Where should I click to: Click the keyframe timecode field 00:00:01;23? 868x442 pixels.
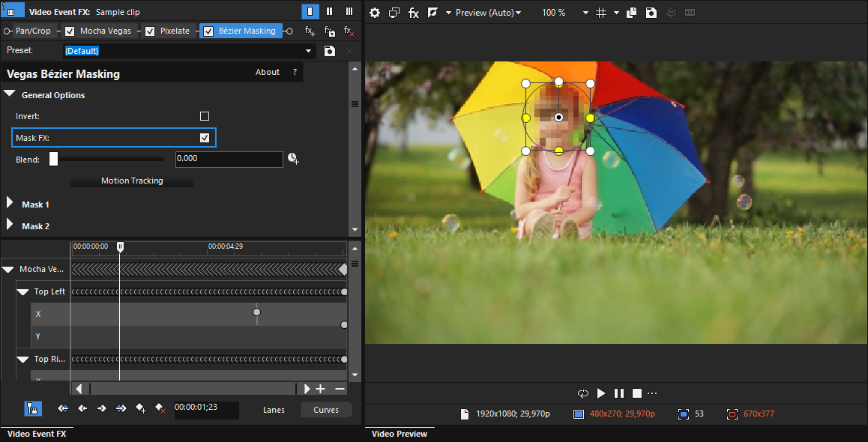click(206, 410)
